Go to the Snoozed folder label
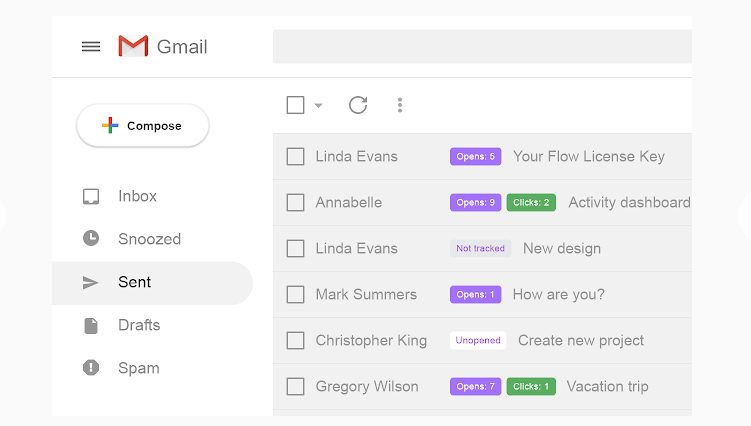 click(x=149, y=239)
